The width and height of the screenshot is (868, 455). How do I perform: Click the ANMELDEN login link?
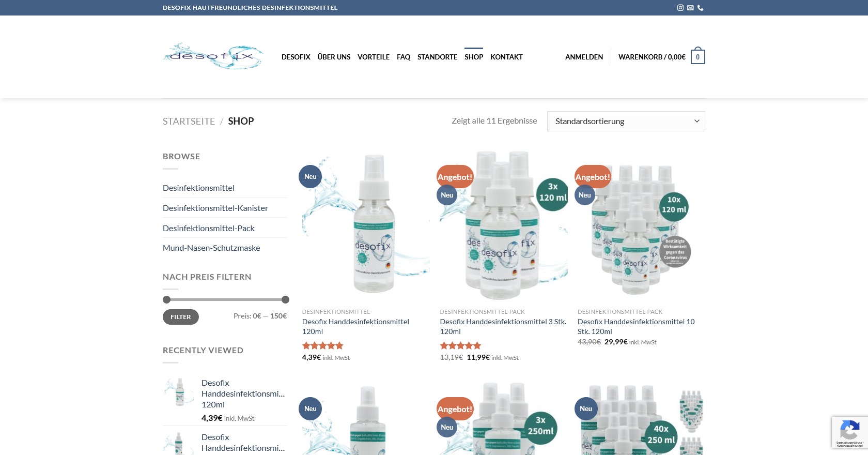coord(584,57)
